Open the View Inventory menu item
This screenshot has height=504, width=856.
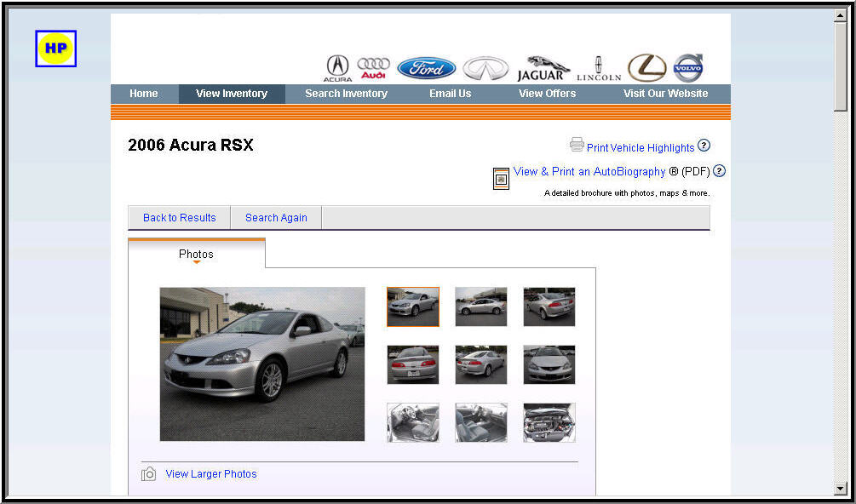[x=232, y=94]
